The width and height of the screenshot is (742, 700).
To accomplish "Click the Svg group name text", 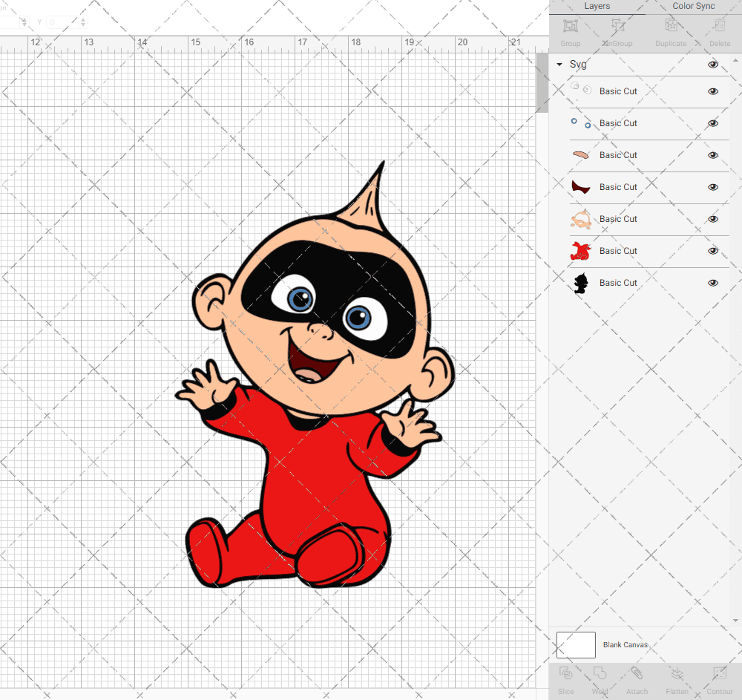I will click(578, 65).
